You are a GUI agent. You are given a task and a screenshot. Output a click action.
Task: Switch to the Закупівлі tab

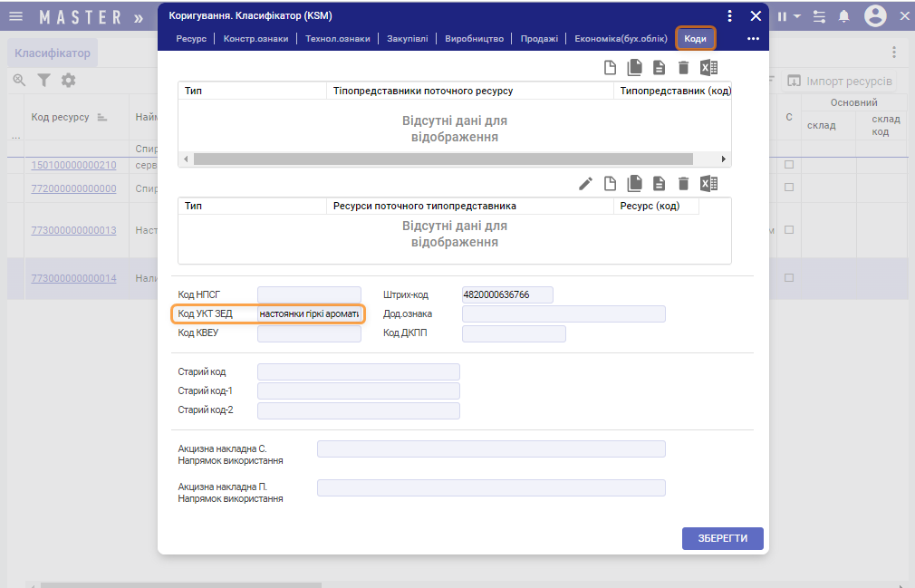point(407,39)
